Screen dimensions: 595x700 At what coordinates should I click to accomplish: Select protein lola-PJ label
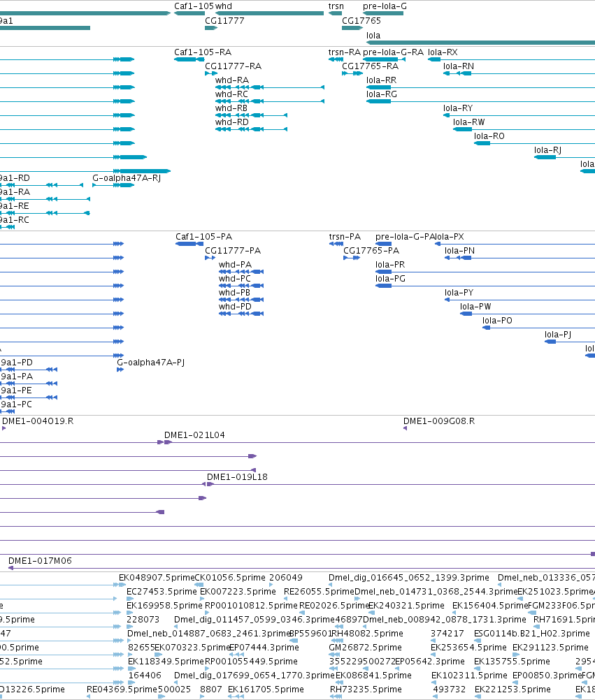click(x=558, y=335)
